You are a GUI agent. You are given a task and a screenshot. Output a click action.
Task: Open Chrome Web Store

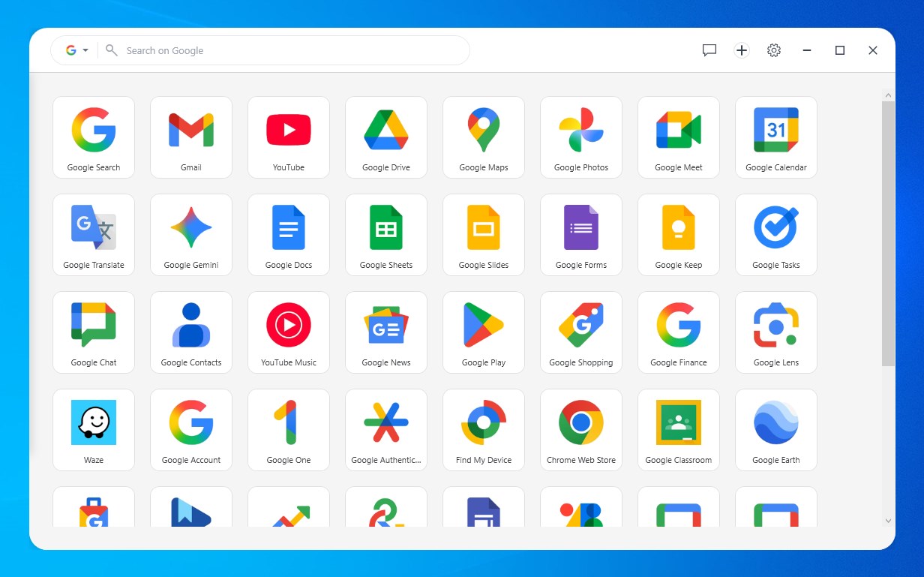581,430
